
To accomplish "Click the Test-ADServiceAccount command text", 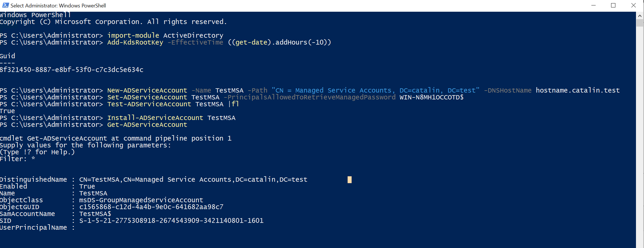I will click(149, 104).
